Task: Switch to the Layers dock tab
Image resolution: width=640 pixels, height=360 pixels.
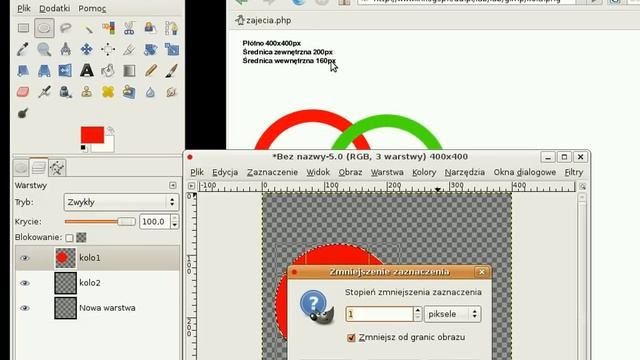Action: click(x=39, y=167)
